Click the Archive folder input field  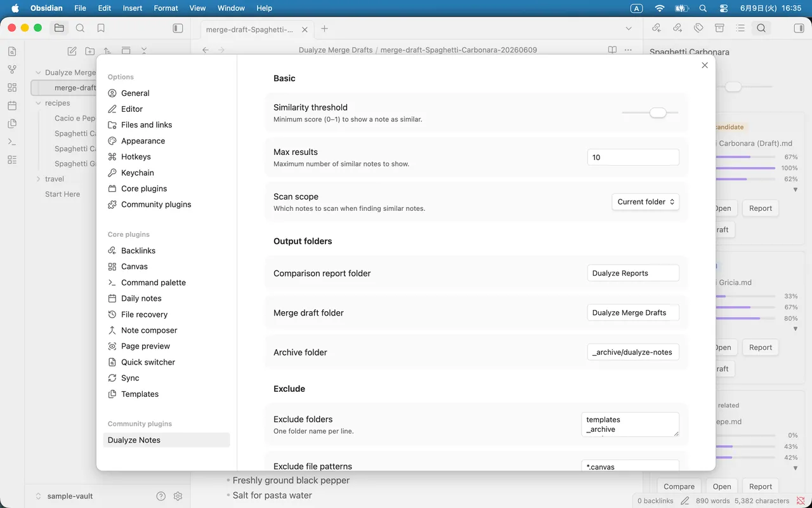click(633, 352)
